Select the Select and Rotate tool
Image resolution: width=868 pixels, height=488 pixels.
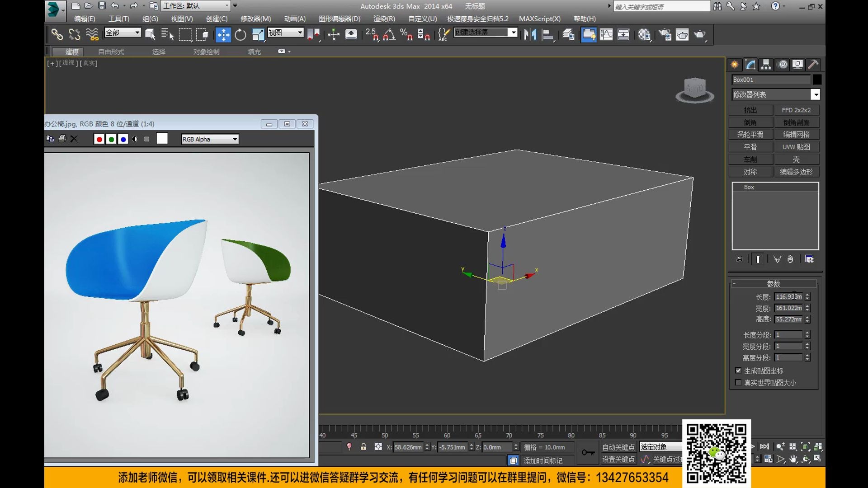click(x=240, y=34)
